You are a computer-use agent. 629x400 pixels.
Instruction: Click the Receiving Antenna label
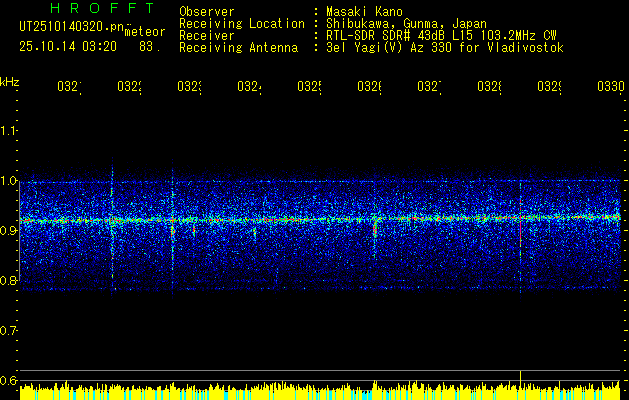click(238, 48)
